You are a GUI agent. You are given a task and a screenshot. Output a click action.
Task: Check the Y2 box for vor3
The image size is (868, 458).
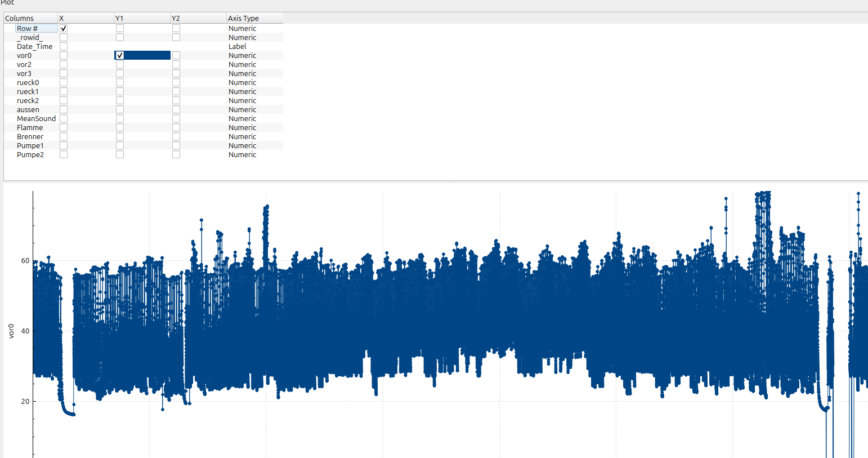point(176,73)
